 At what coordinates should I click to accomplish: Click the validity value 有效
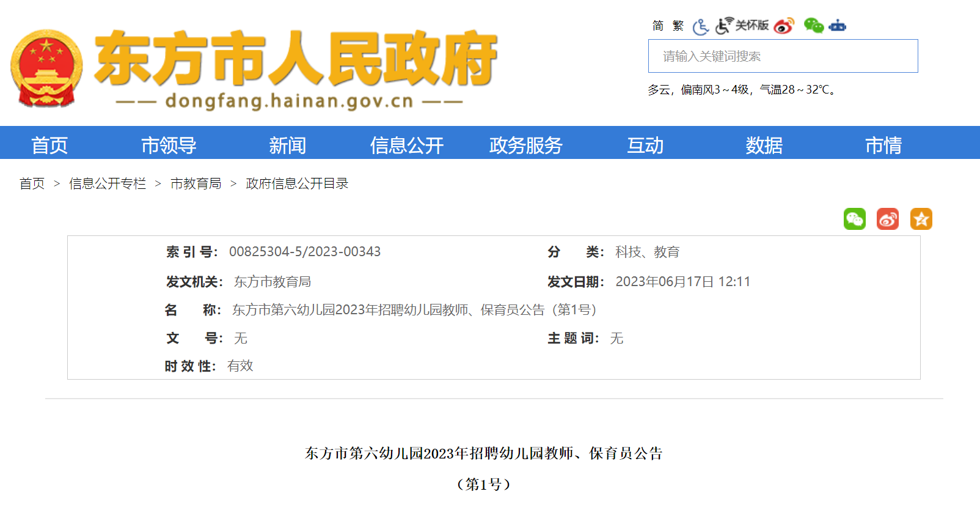(x=240, y=366)
